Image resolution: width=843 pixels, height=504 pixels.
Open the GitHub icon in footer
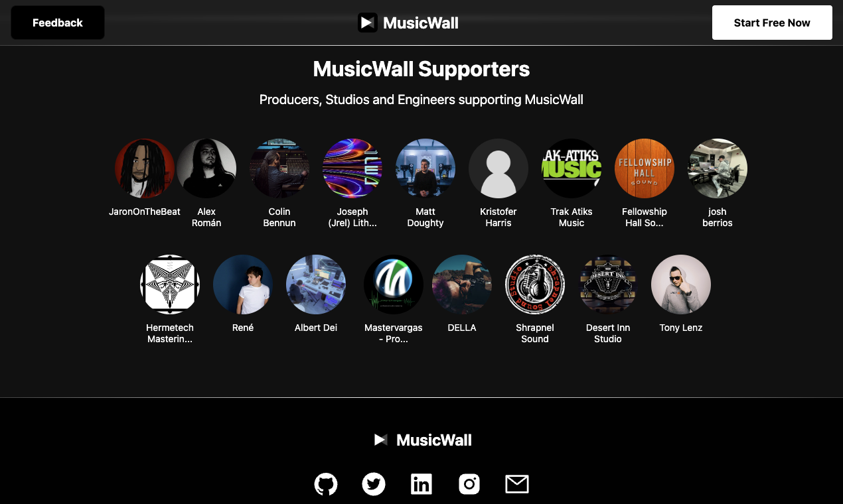pyautogui.click(x=326, y=484)
